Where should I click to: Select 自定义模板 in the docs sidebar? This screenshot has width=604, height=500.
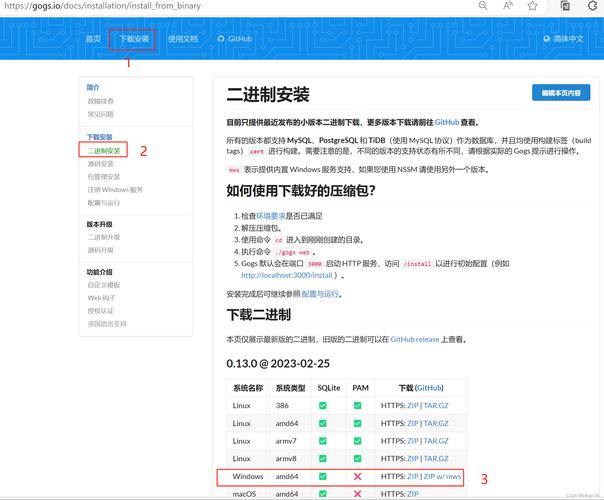104,285
